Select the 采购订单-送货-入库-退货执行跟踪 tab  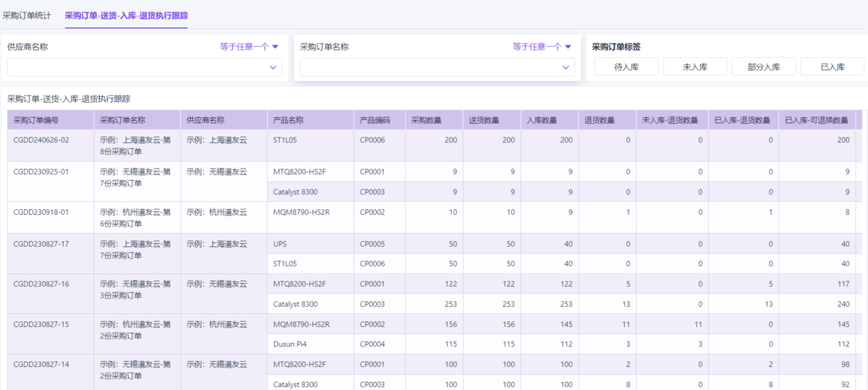tap(126, 15)
